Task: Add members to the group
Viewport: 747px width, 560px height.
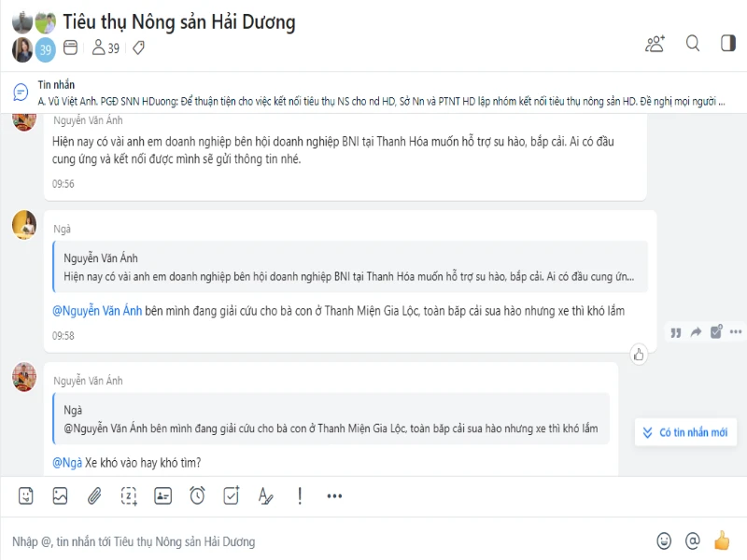Action: tap(655, 43)
